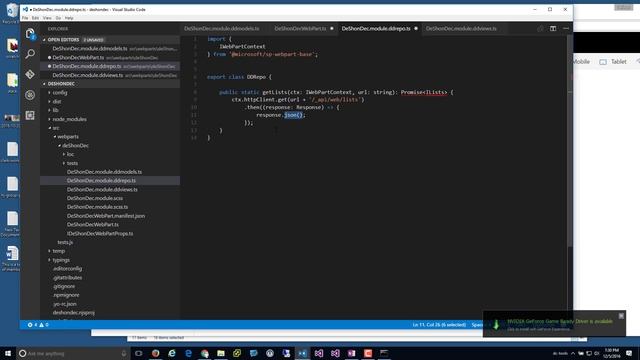Switch to the DeShonDec.module.ddviews.ts tab

coord(461,29)
